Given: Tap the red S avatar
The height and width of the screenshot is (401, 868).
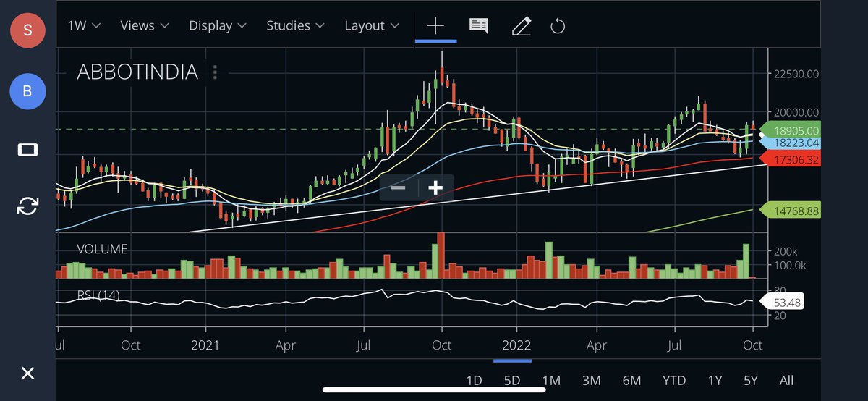Looking at the screenshot, I should (x=27, y=30).
